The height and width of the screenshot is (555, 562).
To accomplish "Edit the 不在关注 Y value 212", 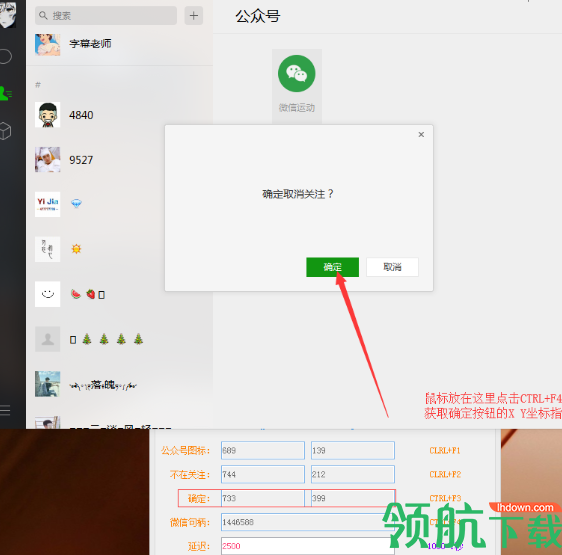I will coord(353,474).
